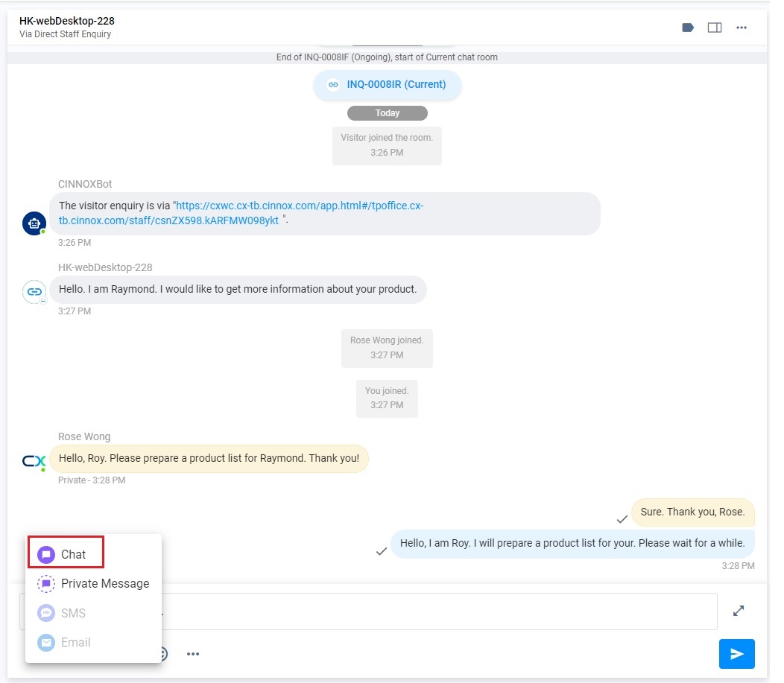Toggle the side panel layout icon
This screenshot has width=784, height=683.
(x=715, y=28)
